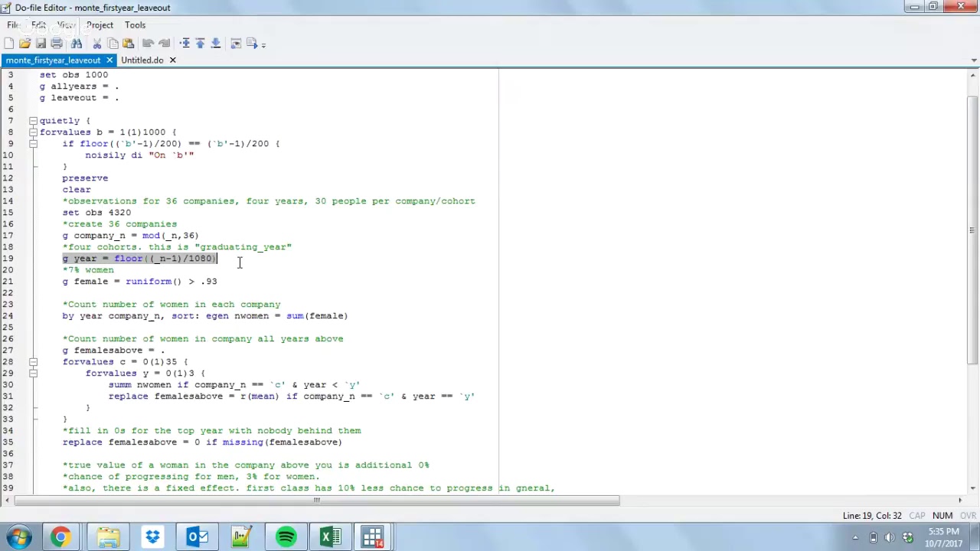Image resolution: width=980 pixels, height=551 pixels.
Task: Open the File menu
Action: pos(13,24)
